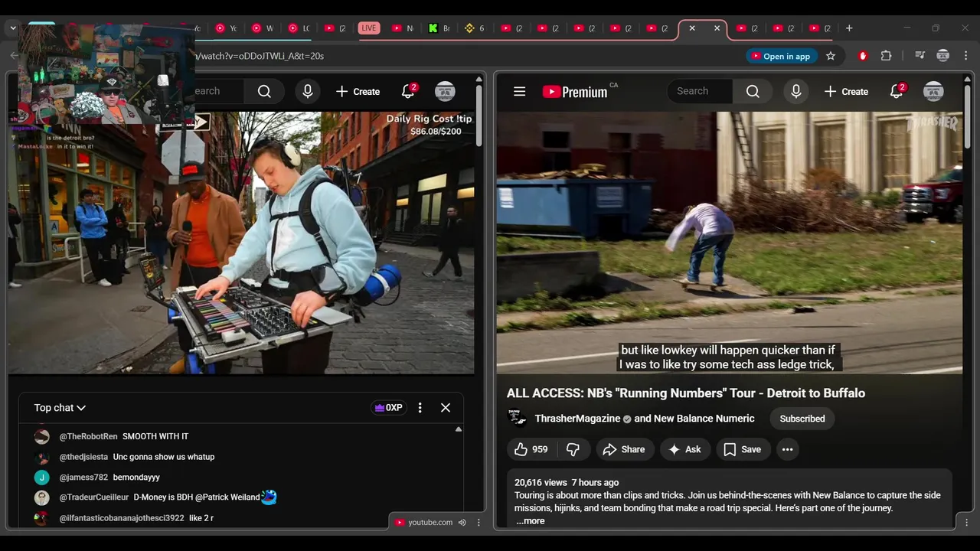Open the ThrasherMagazine channel link
The height and width of the screenshot is (551, 980).
pos(577,419)
